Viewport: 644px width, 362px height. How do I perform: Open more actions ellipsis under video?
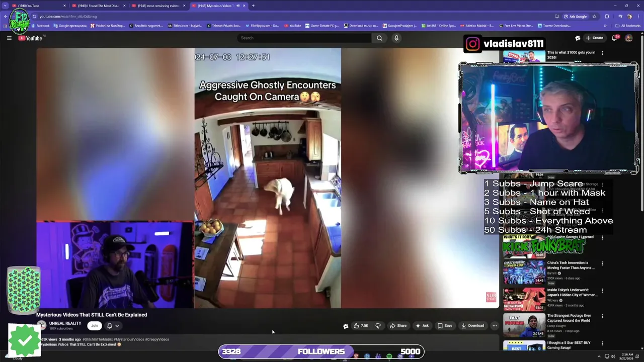click(x=495, y=326)
